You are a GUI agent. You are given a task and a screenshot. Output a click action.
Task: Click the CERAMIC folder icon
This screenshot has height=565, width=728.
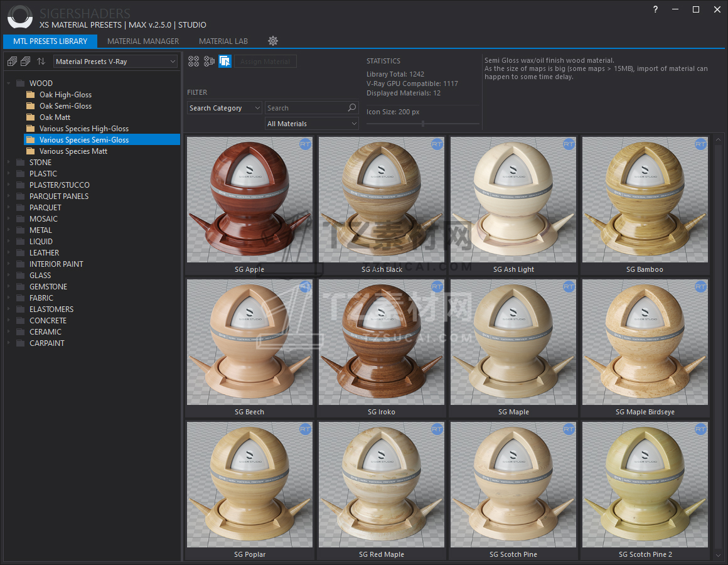(21, 332)
